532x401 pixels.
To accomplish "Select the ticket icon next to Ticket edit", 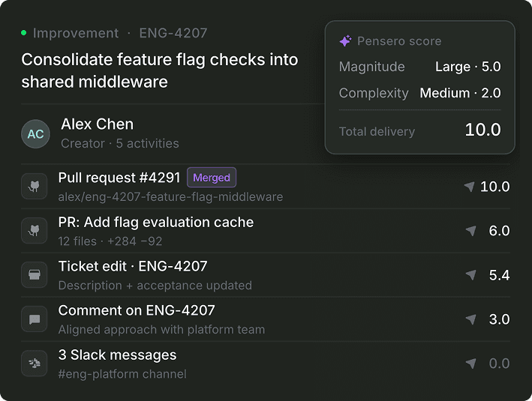I will click(35, 275).
